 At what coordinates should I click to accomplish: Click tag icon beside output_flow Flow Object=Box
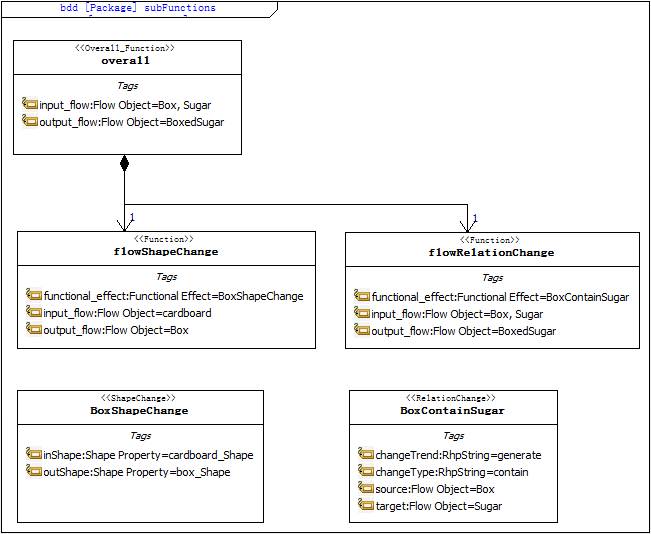click(34, 328)
